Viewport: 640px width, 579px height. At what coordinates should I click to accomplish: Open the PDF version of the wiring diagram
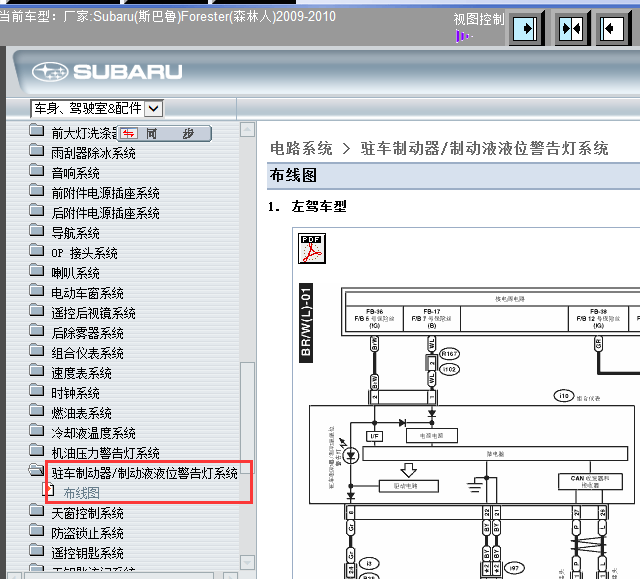coord(312,248)
